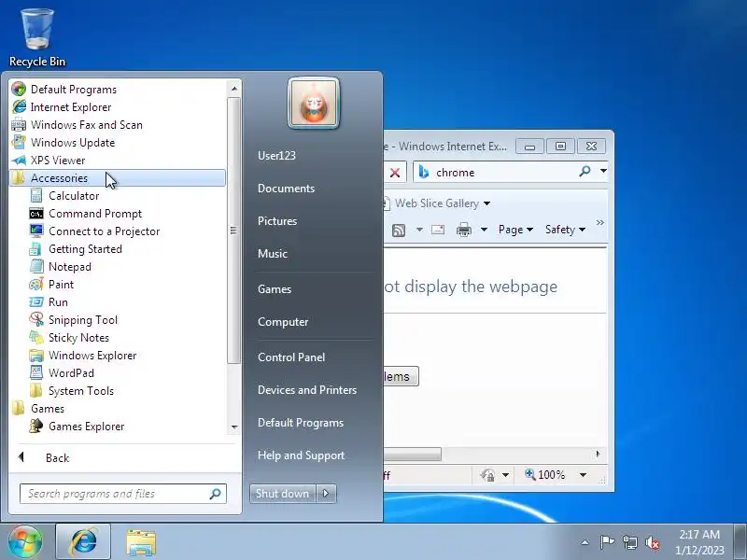Open the Page menu in IE

coord(515,230)
